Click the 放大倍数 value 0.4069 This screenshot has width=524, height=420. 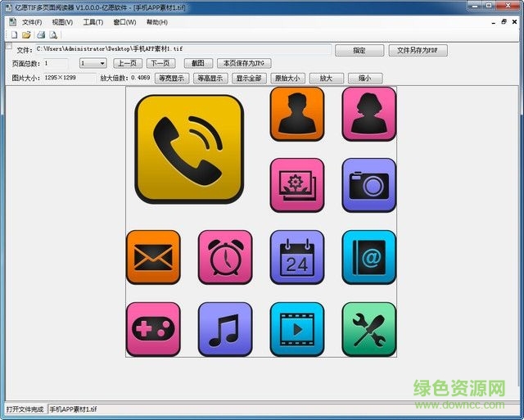(x=140, y=78)
